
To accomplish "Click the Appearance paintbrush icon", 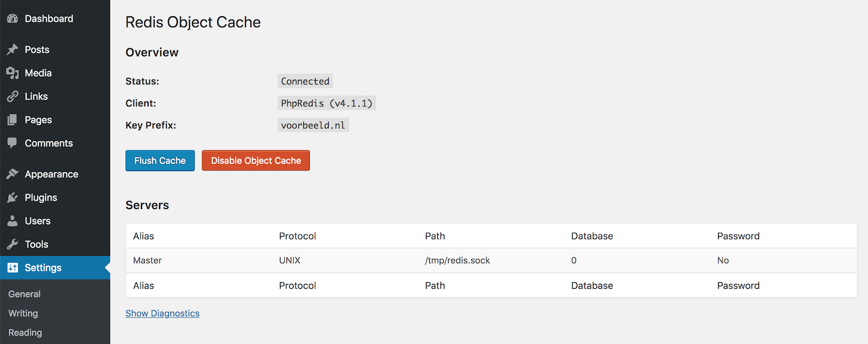I will pos(12,174).
